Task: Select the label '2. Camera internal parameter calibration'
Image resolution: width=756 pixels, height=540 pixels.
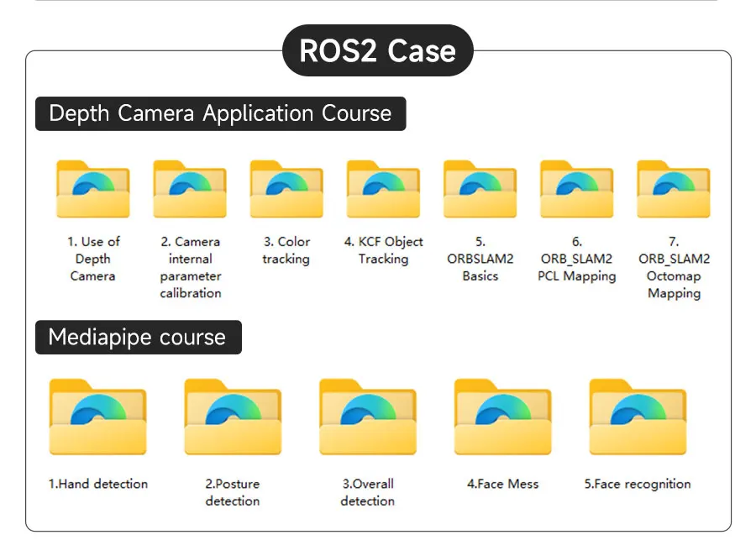Action: [191, 267]
